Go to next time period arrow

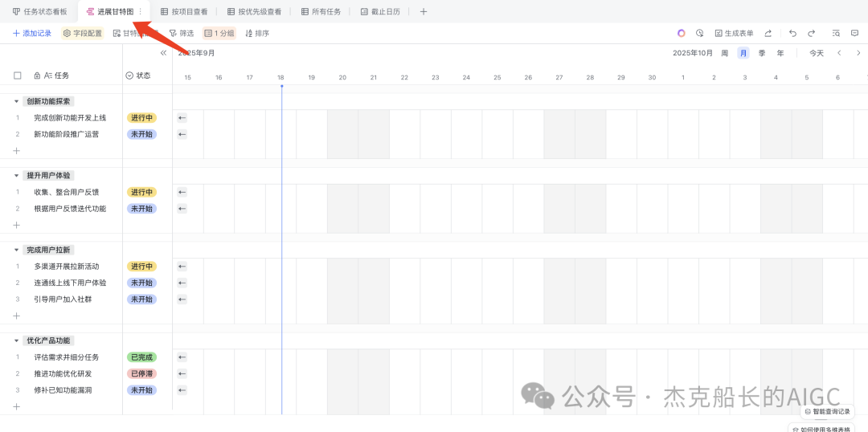[858, 53]
